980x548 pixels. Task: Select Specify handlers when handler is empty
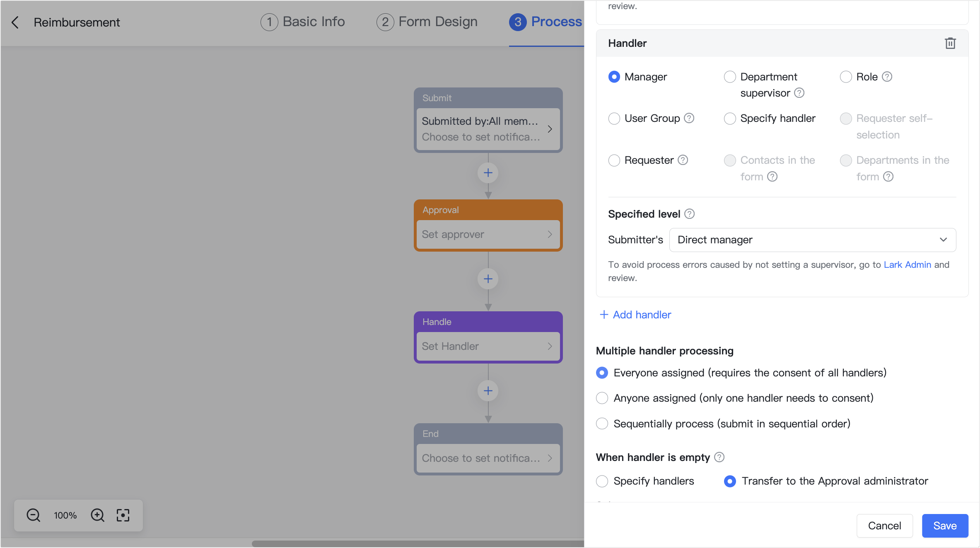(602, 481)
